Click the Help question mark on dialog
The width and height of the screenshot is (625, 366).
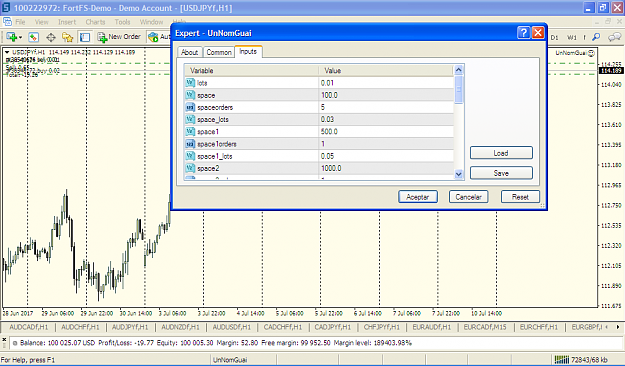click(x=523, y=33)
